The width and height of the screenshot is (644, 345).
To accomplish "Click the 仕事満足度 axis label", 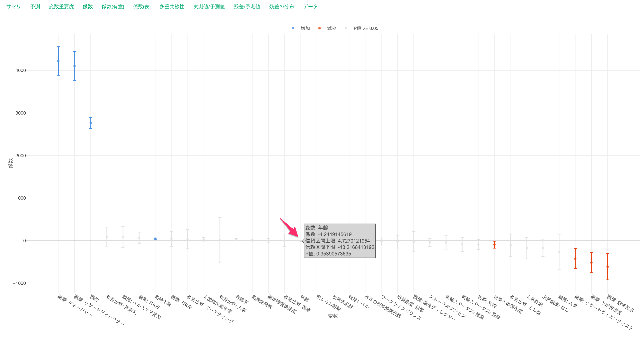I will [x=342, y=302].
